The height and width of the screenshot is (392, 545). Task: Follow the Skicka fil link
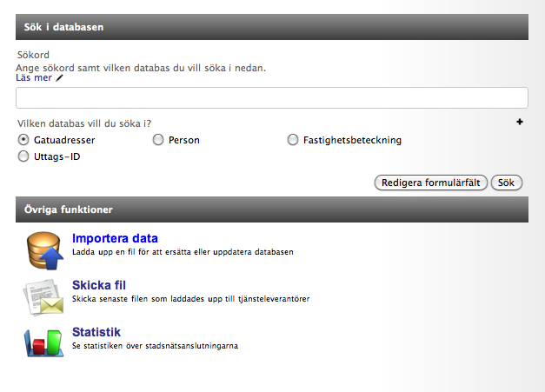click(99, 286)
